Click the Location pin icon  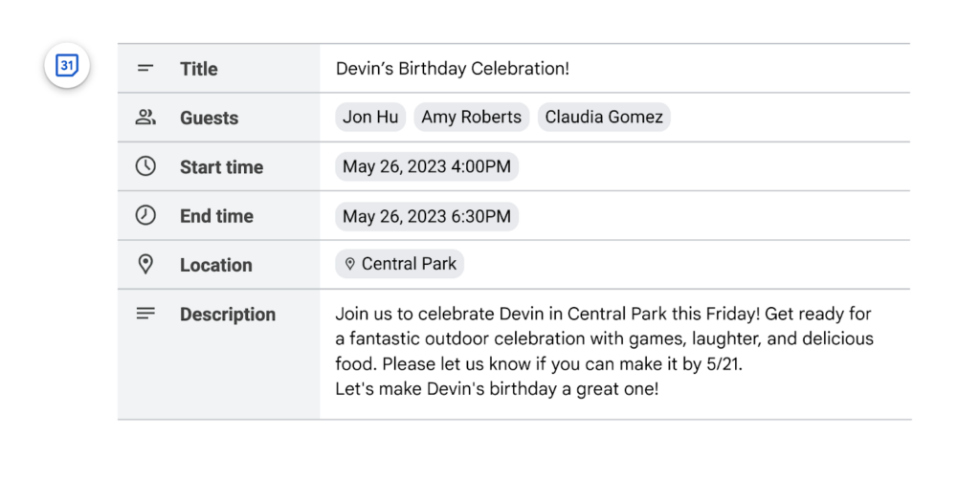click(145, 265)
